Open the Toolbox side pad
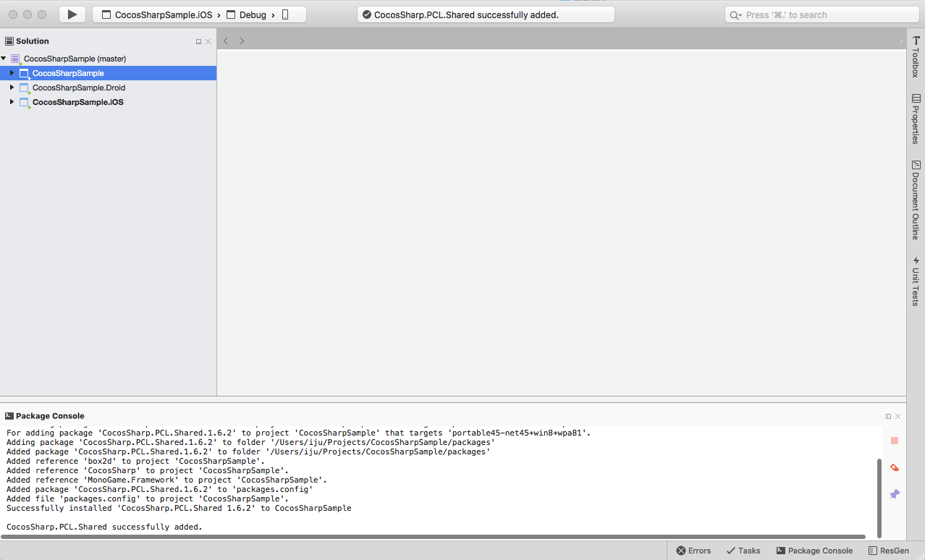925x560 pixels. tap(916, 56)
